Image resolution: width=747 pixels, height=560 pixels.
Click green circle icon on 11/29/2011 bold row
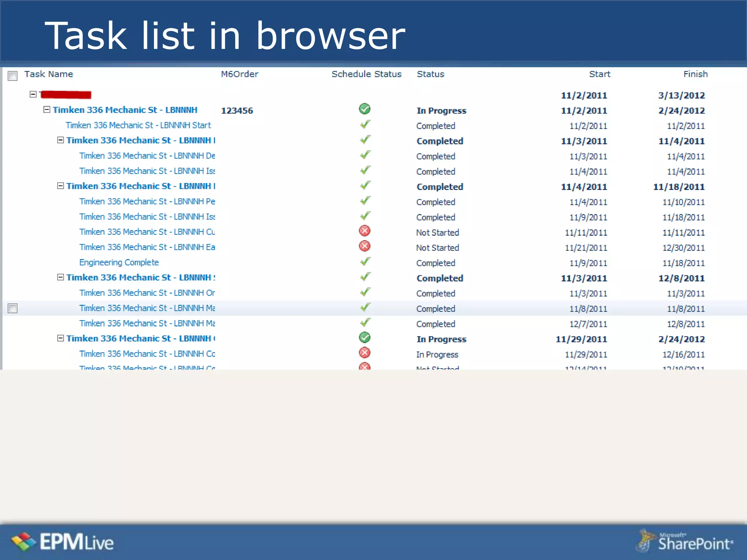click(x=365, y=338)
